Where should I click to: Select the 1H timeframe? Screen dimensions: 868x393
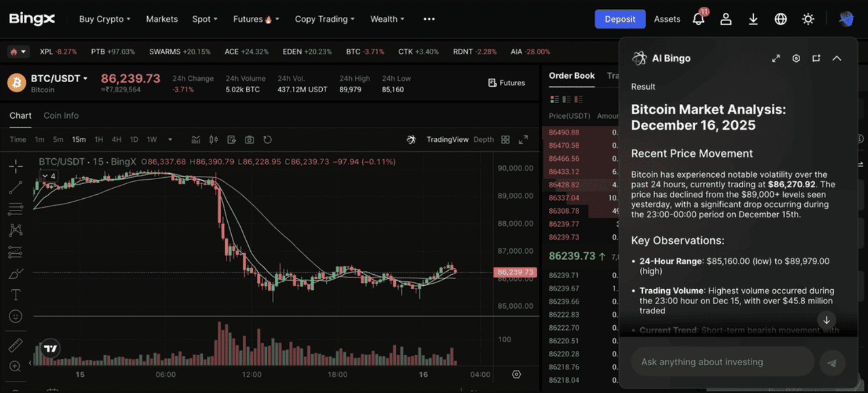pyautogui.click(x=99, y=140)
